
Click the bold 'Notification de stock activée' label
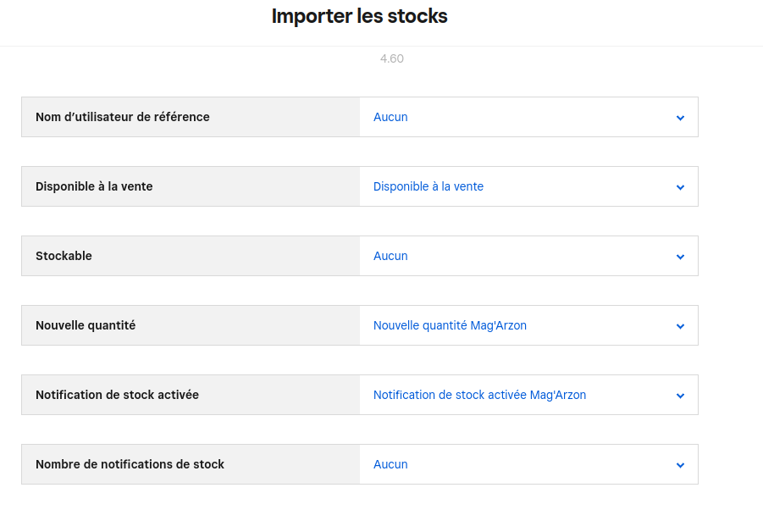click(x=117, y=395)
